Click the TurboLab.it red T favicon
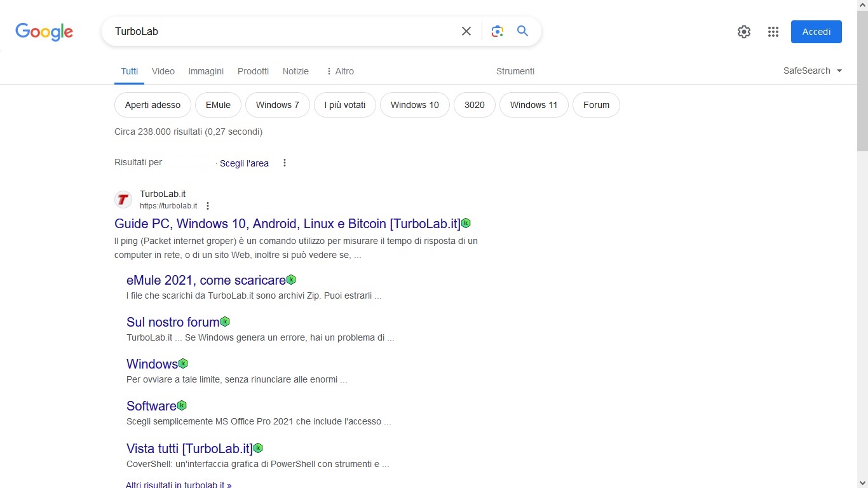 point(123,200)
